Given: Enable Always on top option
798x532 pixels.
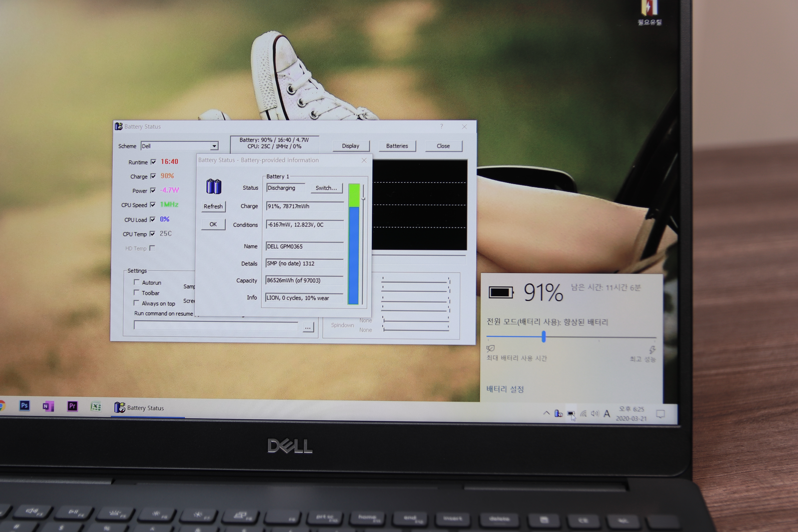Looking at the screenshot, I should point(136,303).
